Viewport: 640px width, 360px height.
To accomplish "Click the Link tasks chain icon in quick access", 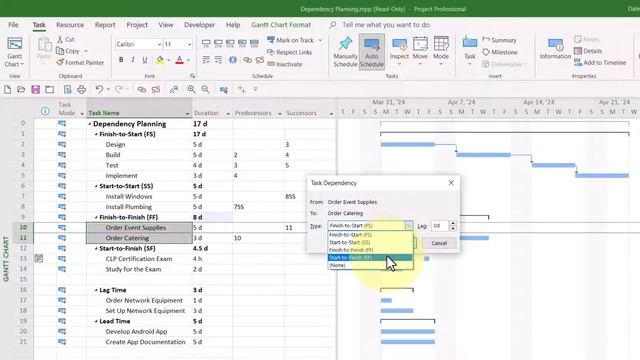I will pos(142,89).
